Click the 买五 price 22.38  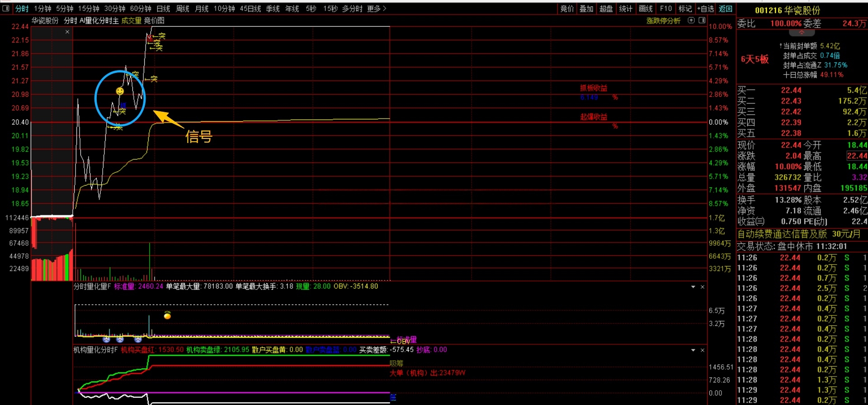point(791,133)
